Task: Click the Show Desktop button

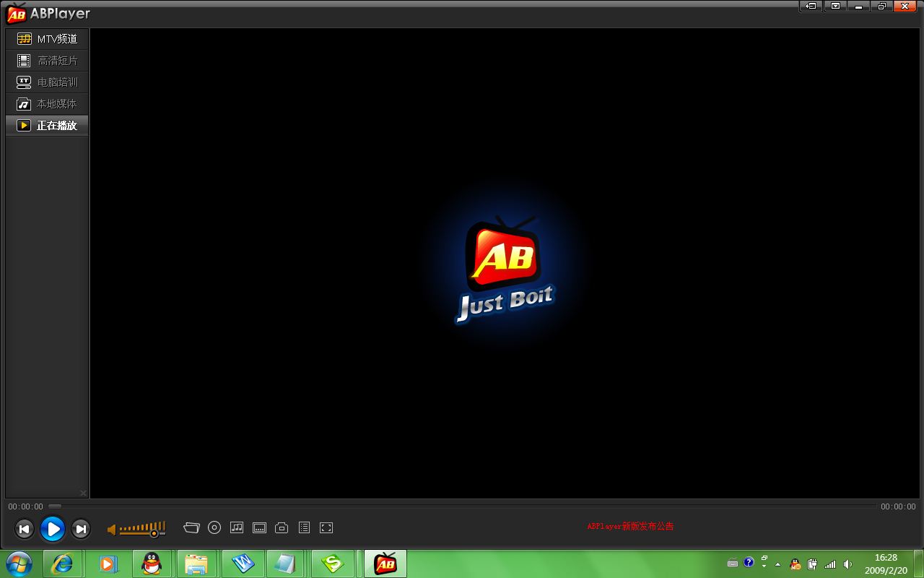Action: tap(918, 564)
